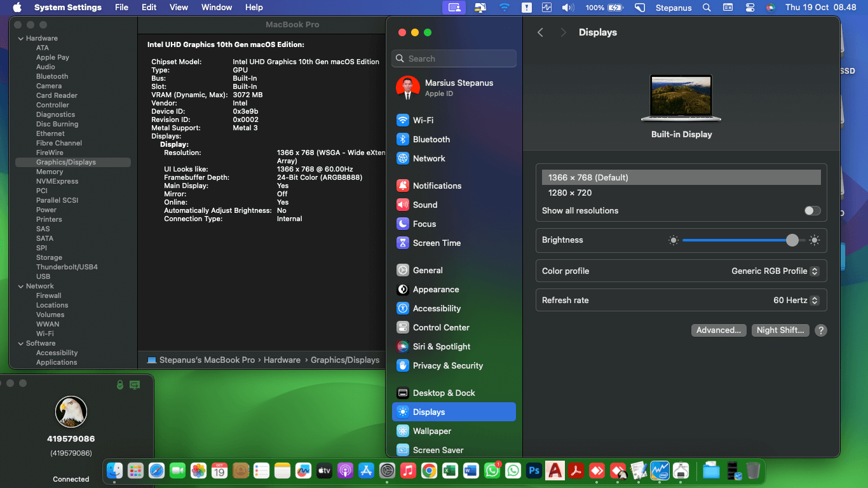
Task: Launch Google Chrome from the Dock
Action: tap(429, 471)
